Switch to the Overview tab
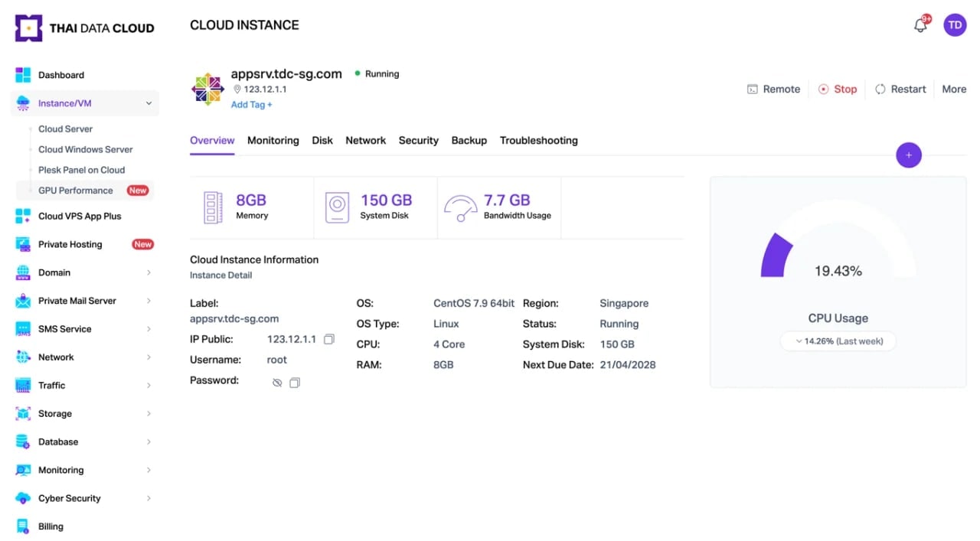This screenshot has width=980, height=541. pyautogui.click(x=212, y=140)
